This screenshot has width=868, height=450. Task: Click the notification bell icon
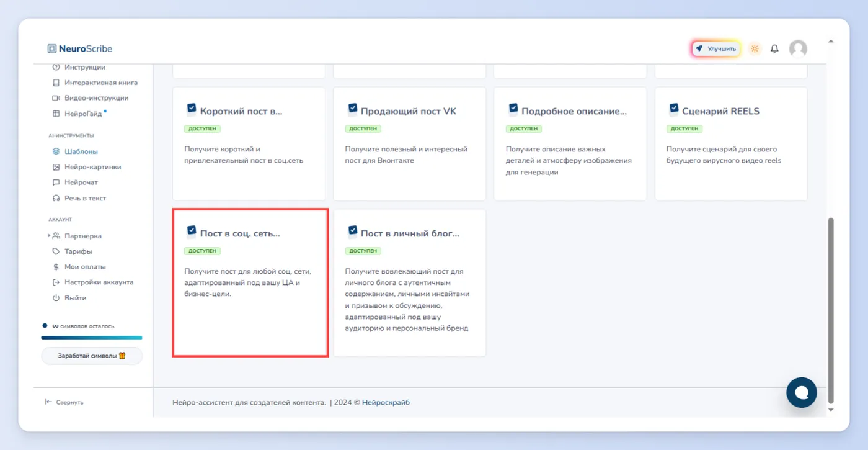[774, 48]
